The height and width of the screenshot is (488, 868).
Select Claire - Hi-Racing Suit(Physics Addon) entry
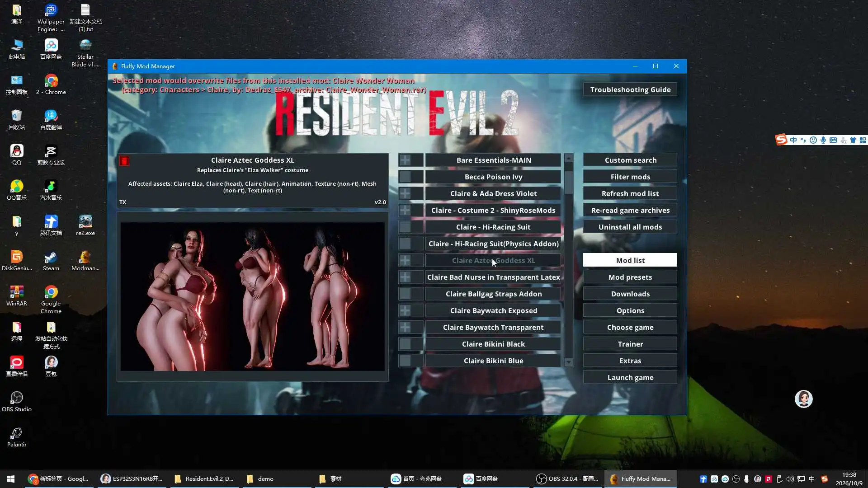[493, 244]
